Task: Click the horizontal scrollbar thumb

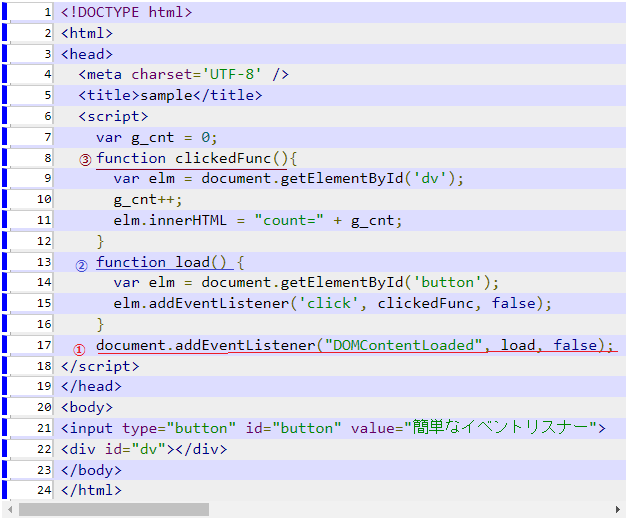Action: [x=113, y=510]
